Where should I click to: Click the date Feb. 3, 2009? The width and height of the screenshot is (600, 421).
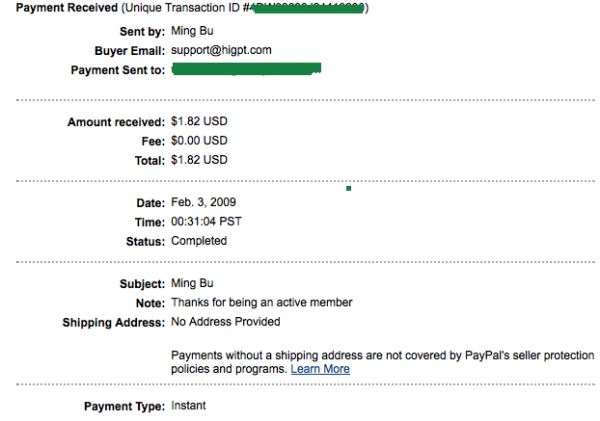tap(203, 202)
